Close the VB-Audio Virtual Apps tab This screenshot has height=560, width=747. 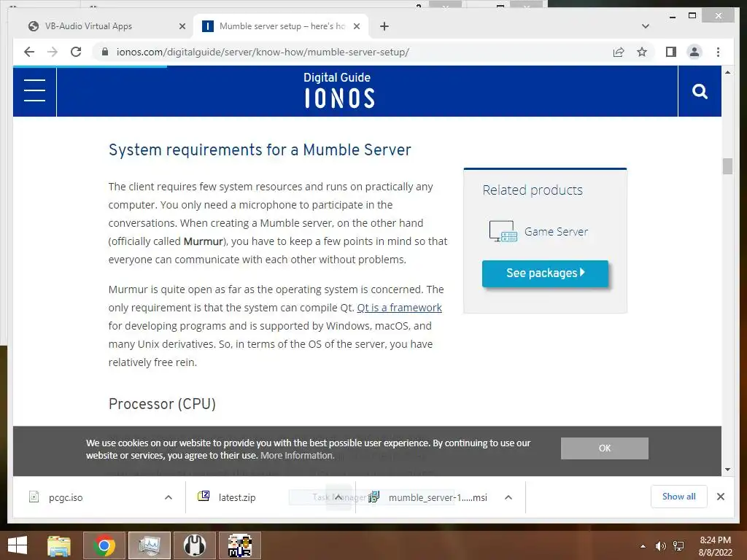pos(182,26)
